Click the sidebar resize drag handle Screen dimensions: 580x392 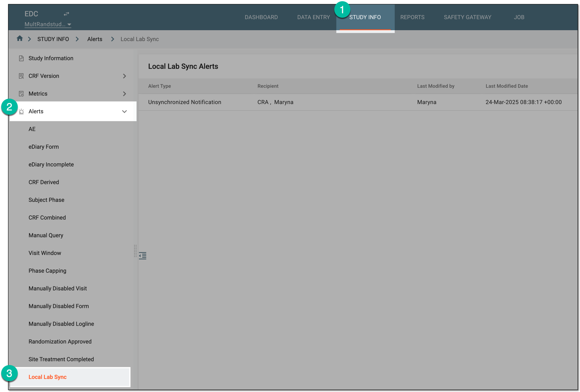pos(135,251)
